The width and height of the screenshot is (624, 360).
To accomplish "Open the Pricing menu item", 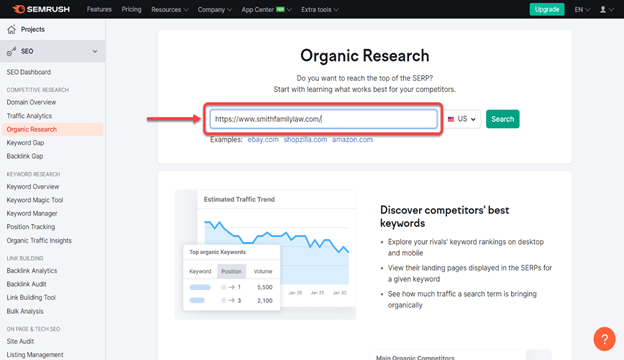I will [131, 9].
